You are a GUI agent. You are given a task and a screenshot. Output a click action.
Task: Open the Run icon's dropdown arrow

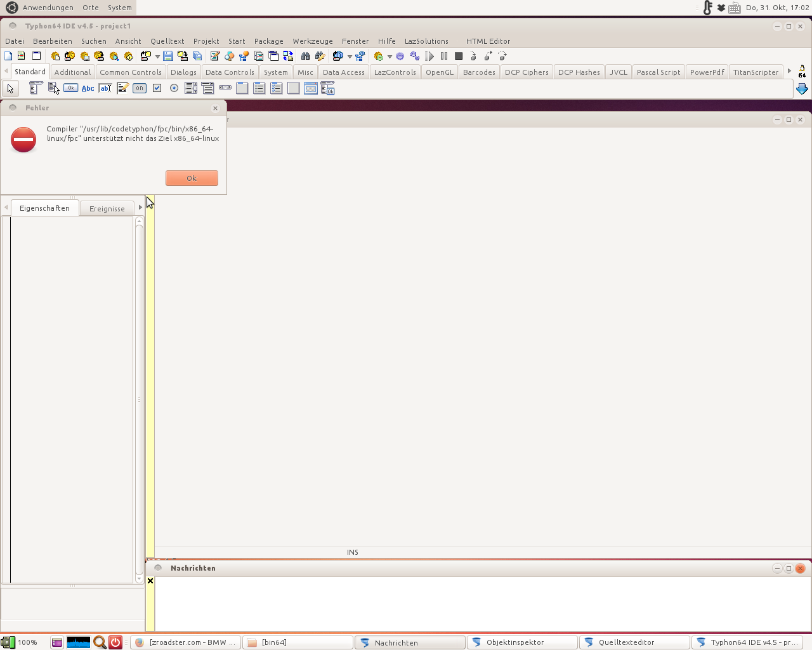(390, 56)
